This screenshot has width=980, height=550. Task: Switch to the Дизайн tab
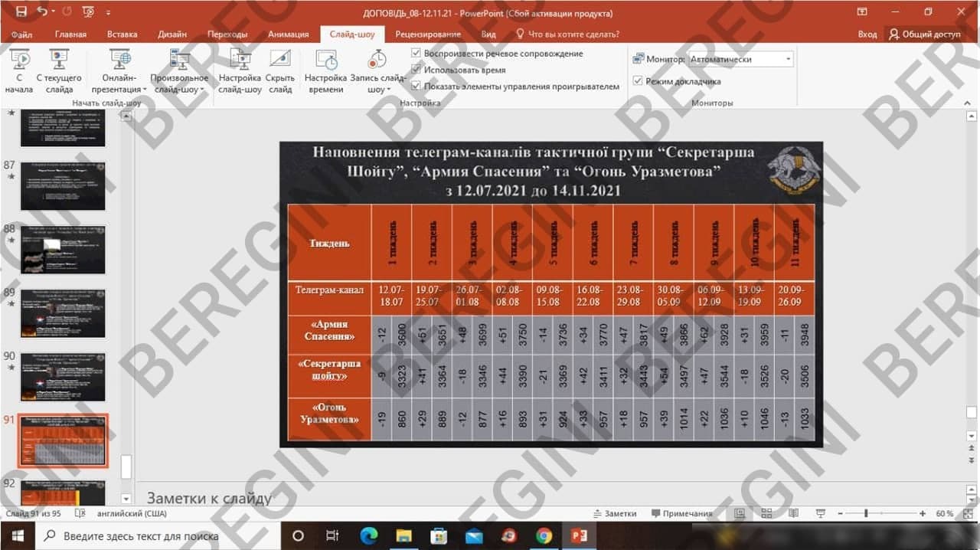click(172, 34)
